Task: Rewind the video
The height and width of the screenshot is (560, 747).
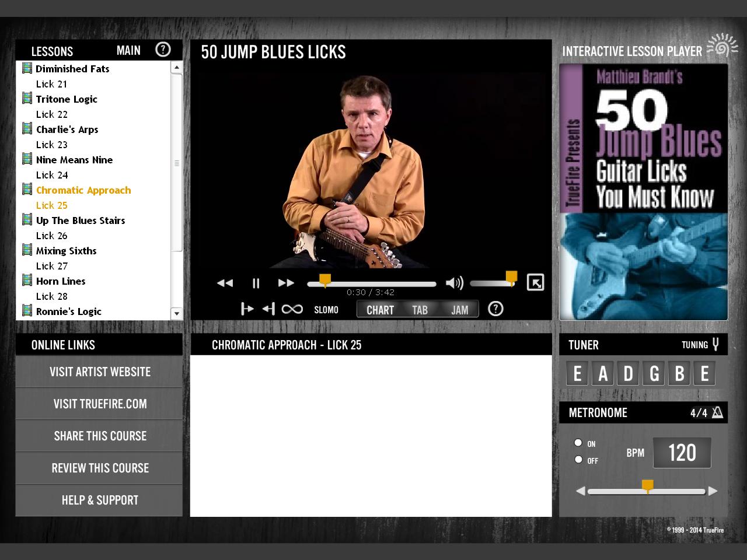Action: [225, 283]
